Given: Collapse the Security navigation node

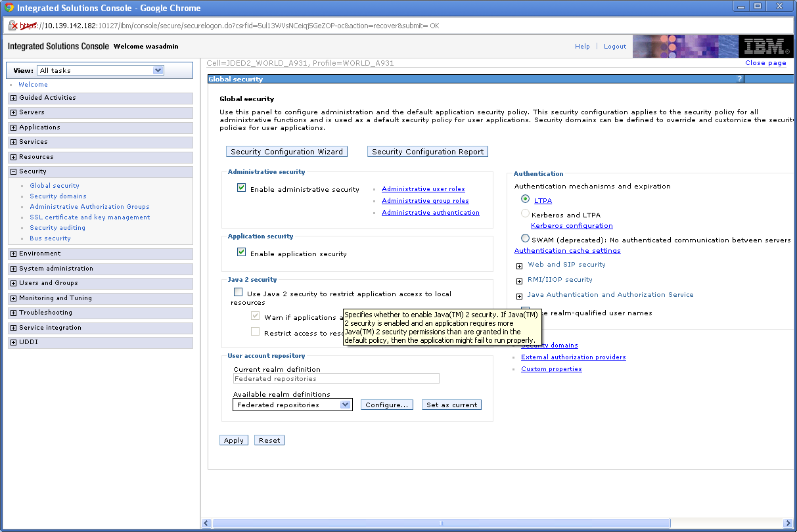Looking at the screenshot, I should (x=13, y=171).
